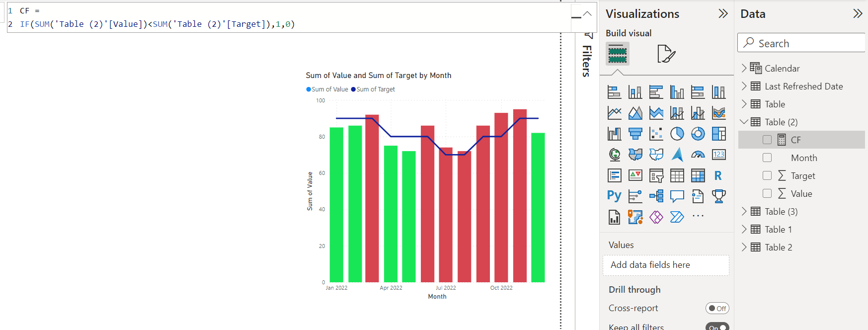Collapse the DAX formula bar chevron
This screenshot has height=330, width=868.
587,13
